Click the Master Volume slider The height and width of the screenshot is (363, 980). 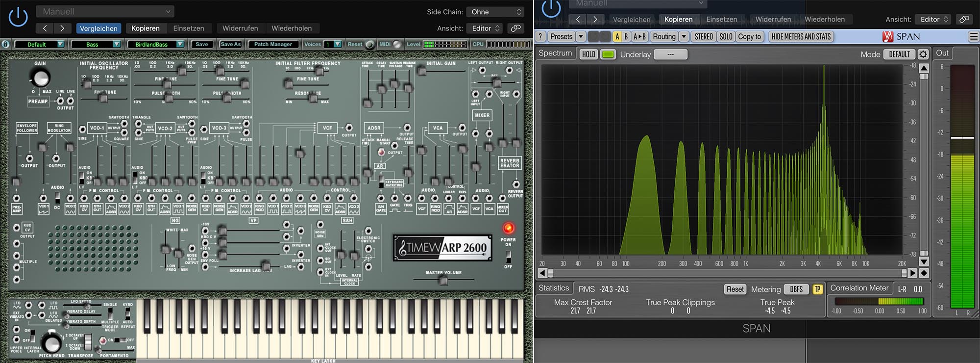point(443,280)
